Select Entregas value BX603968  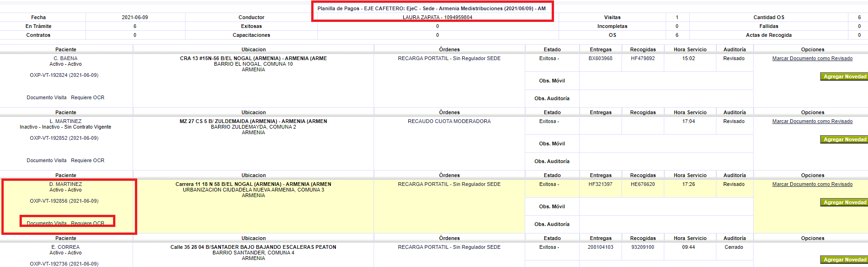pyautogui.click(x=601, y=59)
